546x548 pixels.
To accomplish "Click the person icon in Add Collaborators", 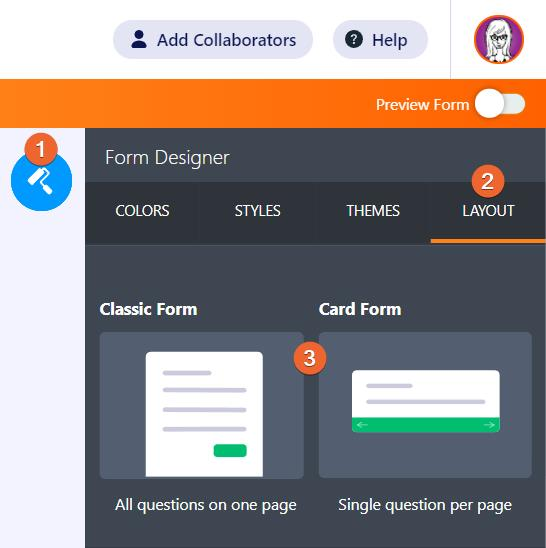I will (x=139, y=39).
